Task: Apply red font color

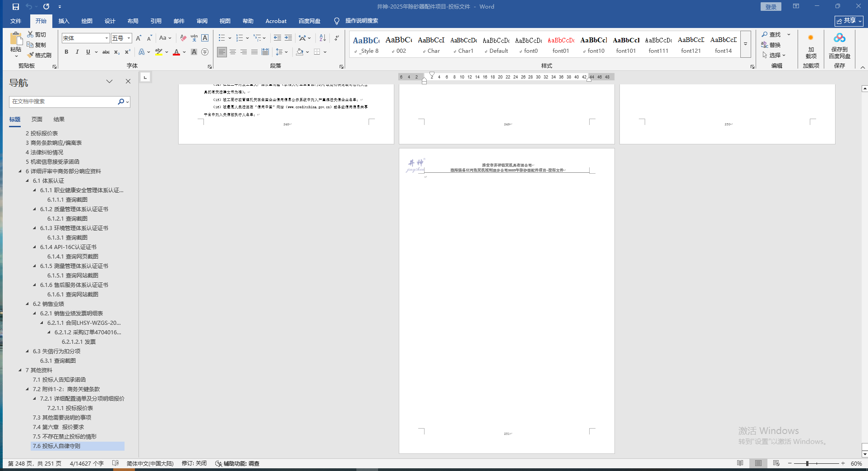Action: pyautogui.click(x=176, y=52)
